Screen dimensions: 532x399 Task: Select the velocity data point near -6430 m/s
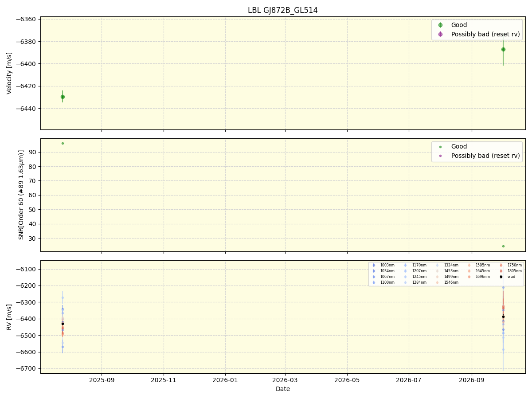click(63, 97)
